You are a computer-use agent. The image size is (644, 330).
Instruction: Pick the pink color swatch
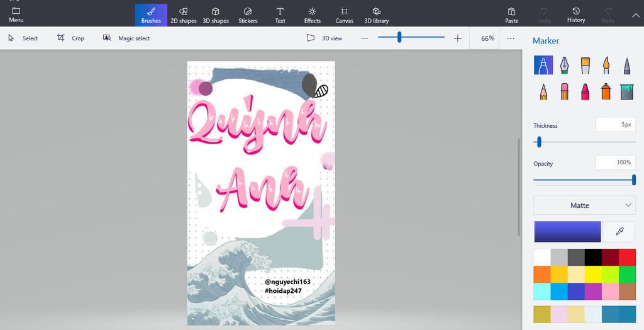[x=610, y=292]
